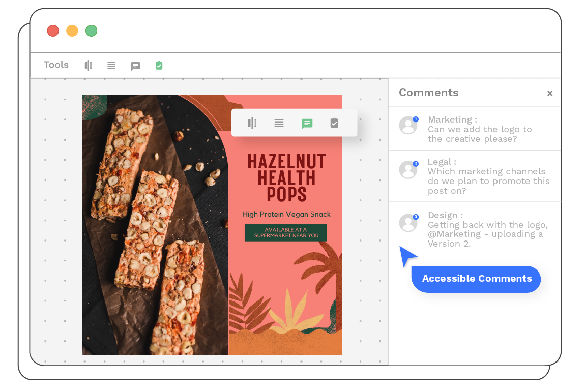
Task: Select the list icon on the floating toolbar
Action: [279, 123]
